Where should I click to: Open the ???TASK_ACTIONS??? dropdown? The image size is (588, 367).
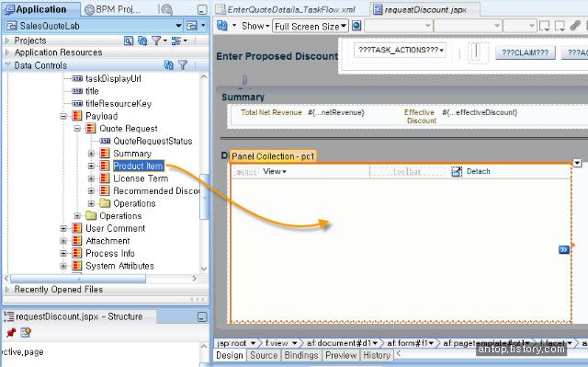point(401,50)
